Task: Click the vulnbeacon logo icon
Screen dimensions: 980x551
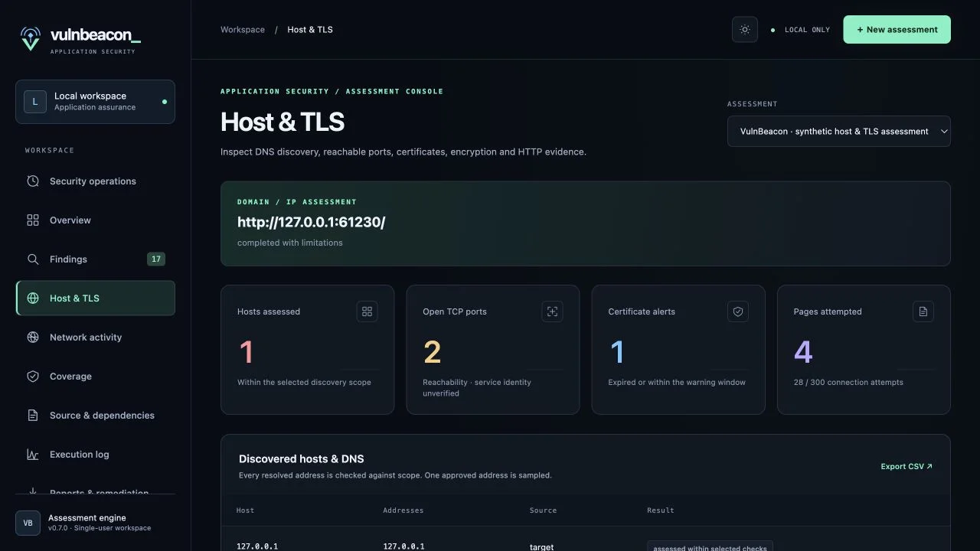Action: coord(31,38)
